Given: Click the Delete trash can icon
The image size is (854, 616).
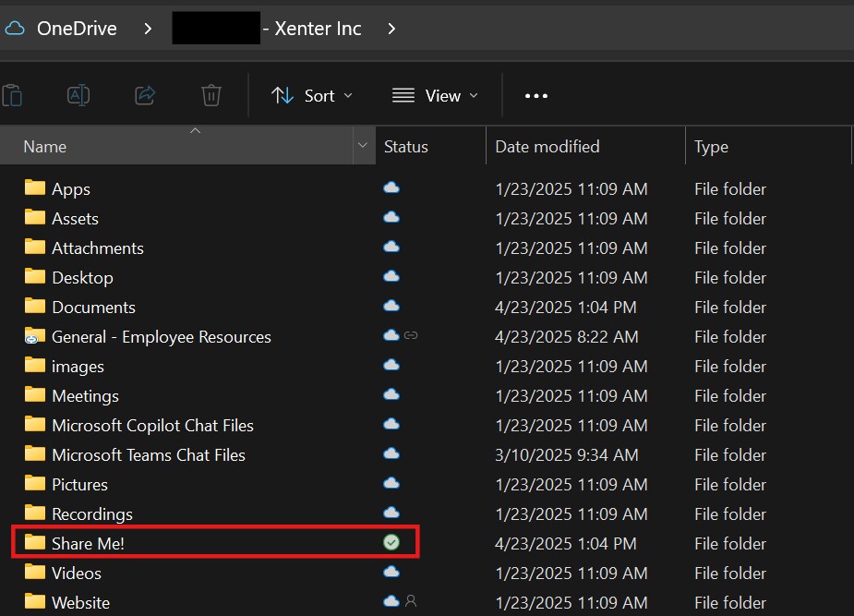Looking at the screenshot, I should tap(211, 95).
